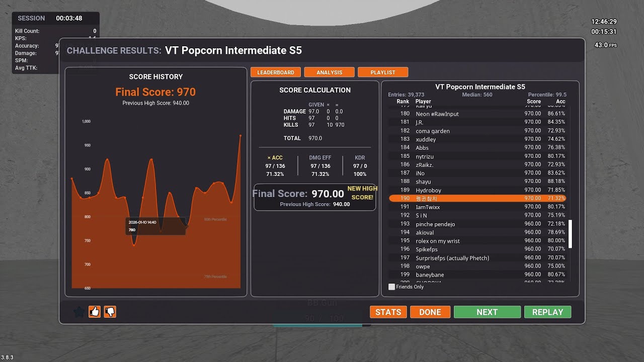This screenshot has width=644, height=362.
Task: Enable the Friends Only checkbox
Action: click(x=391, y=287)
